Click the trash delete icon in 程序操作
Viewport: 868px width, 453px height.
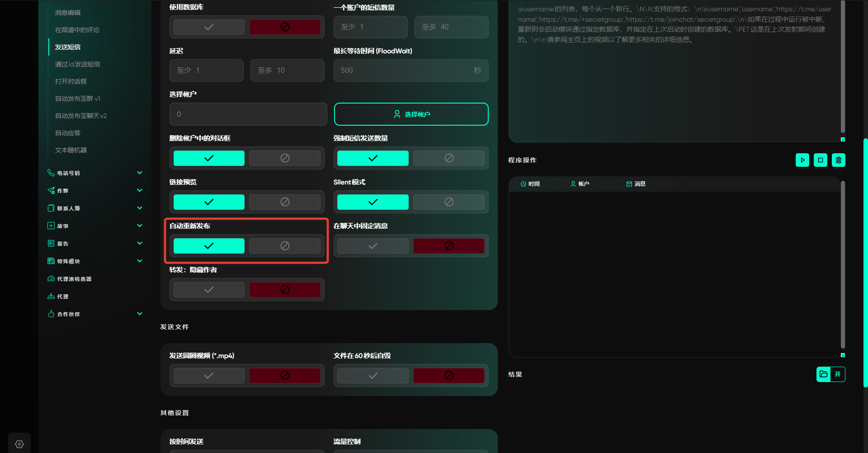tap(839, 160)
